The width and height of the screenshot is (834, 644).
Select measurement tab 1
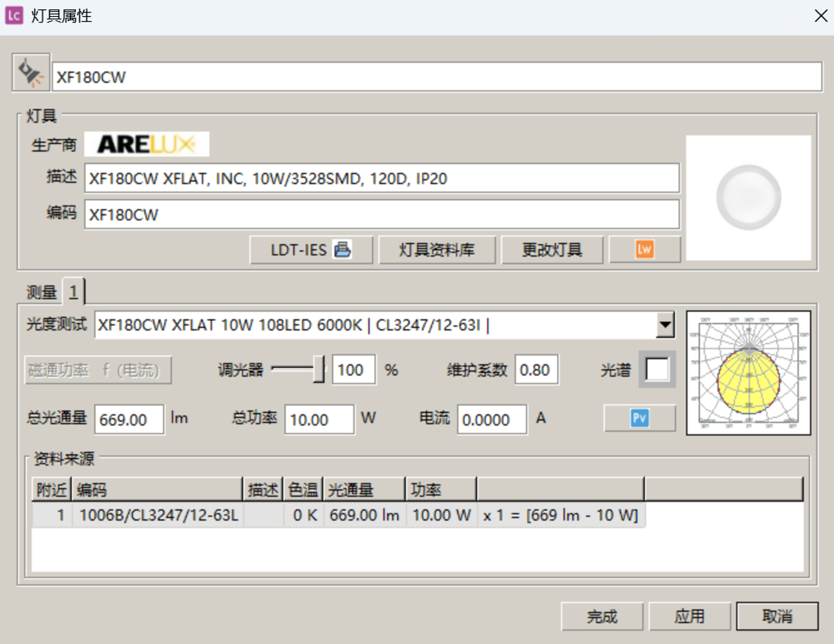(74, 291)
